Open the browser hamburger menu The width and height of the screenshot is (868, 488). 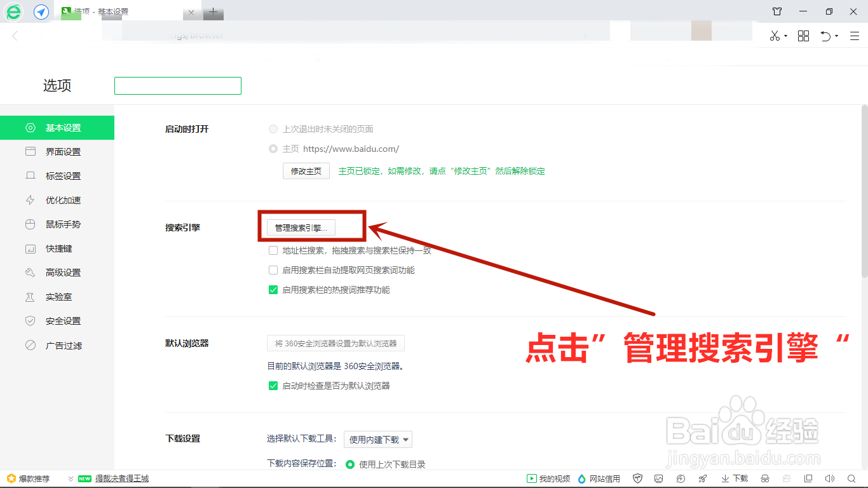853,36
